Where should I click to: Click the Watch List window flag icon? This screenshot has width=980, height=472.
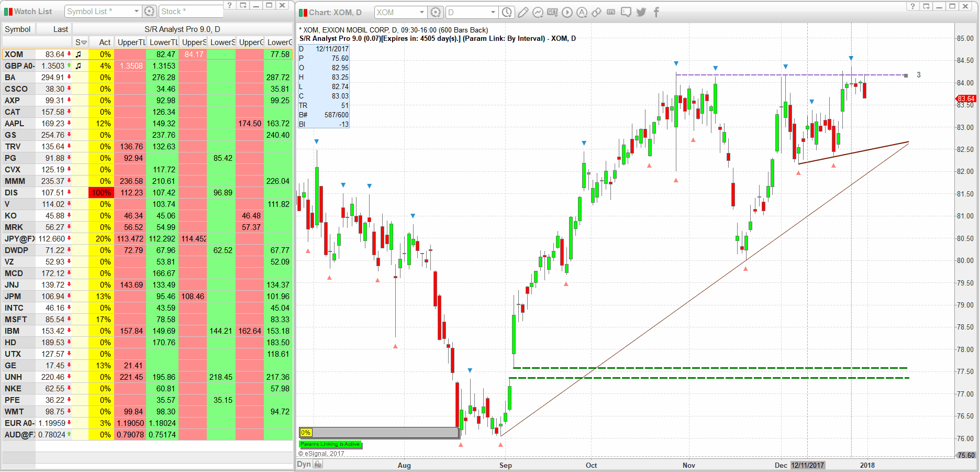[x=8, y=12]
